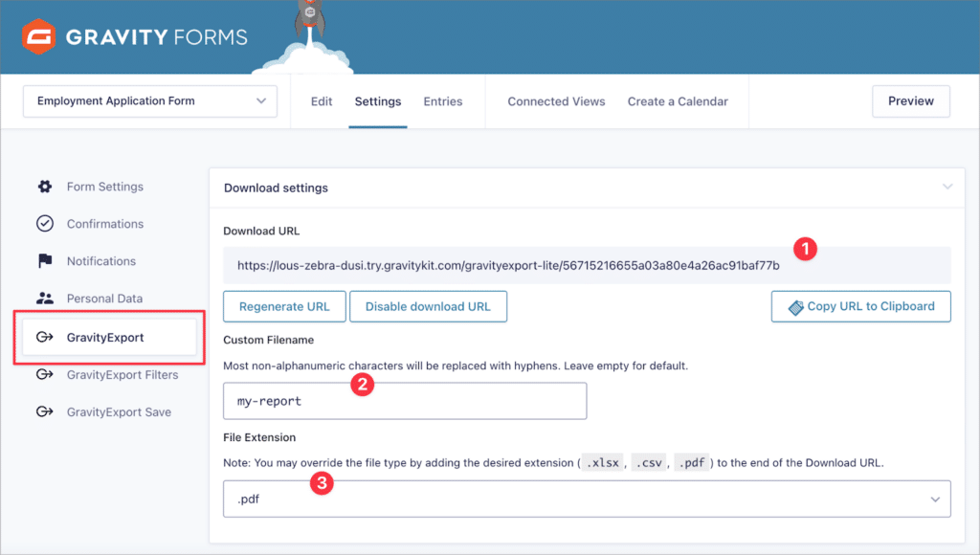This screenshot has width=980, height=555.
Task: Click the Download URL text field
Action: pyautogui.click(x=587, y=265)
